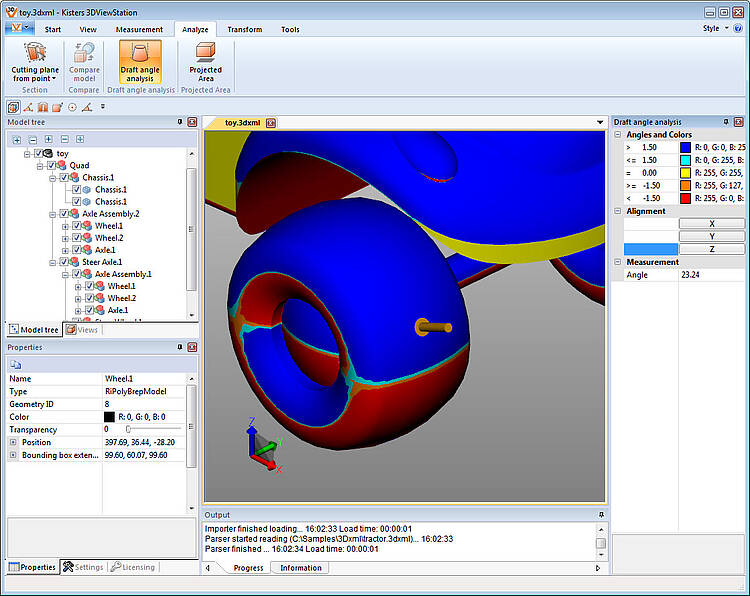Uncheck the Steer Axle.1 checkbox

click(65, 262)
